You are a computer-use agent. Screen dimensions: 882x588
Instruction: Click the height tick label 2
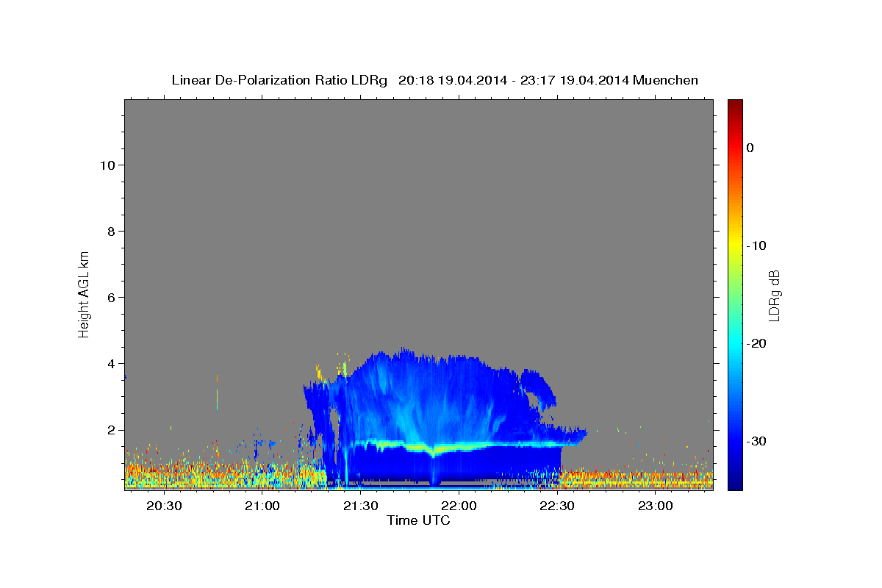[x=110, y=430]
